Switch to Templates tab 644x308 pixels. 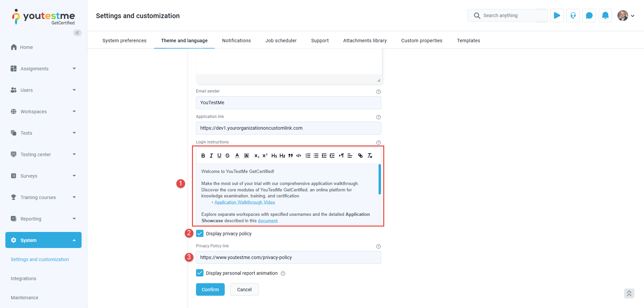(x=468, y=41)
